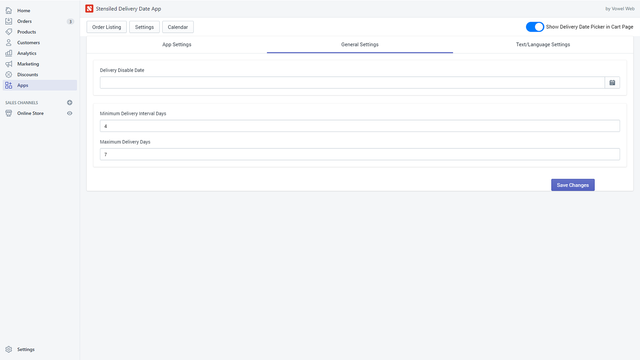The height and width of the screenshot is (360, 640).
Task: Click the Stensiled Delivery Date App logo
Action: click(x=89, y=9)
